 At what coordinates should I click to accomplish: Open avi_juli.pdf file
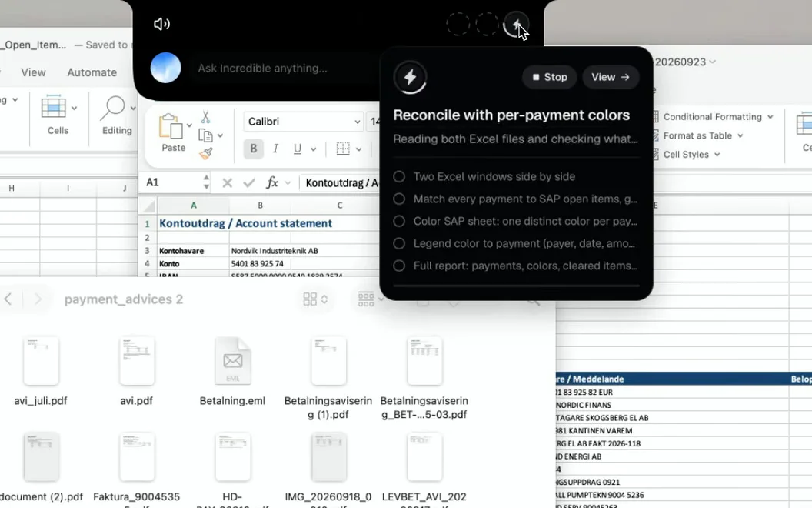[x=41, y=361]
